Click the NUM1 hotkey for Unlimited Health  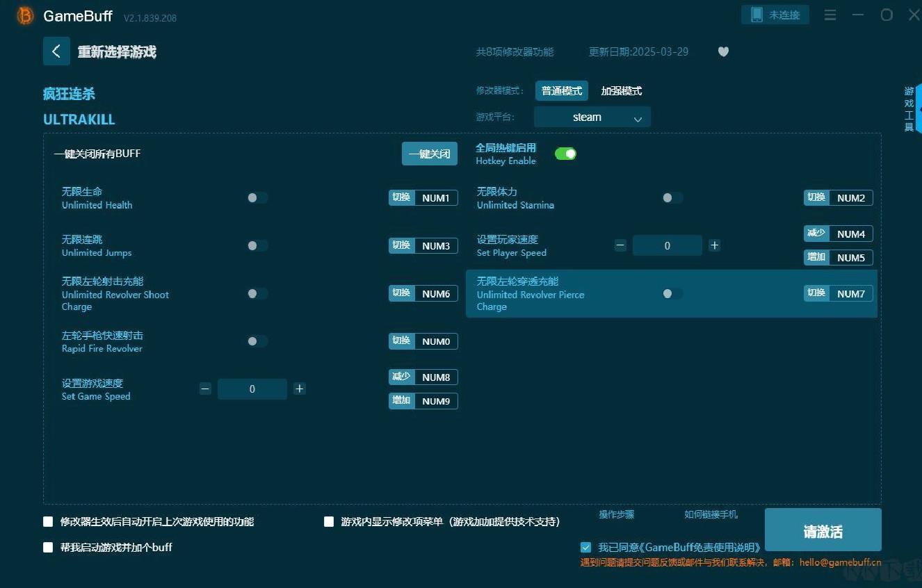click(436, 198)
